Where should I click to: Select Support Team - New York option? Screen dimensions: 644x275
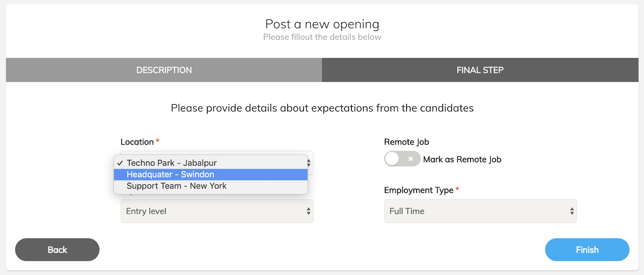click(176, 186)
